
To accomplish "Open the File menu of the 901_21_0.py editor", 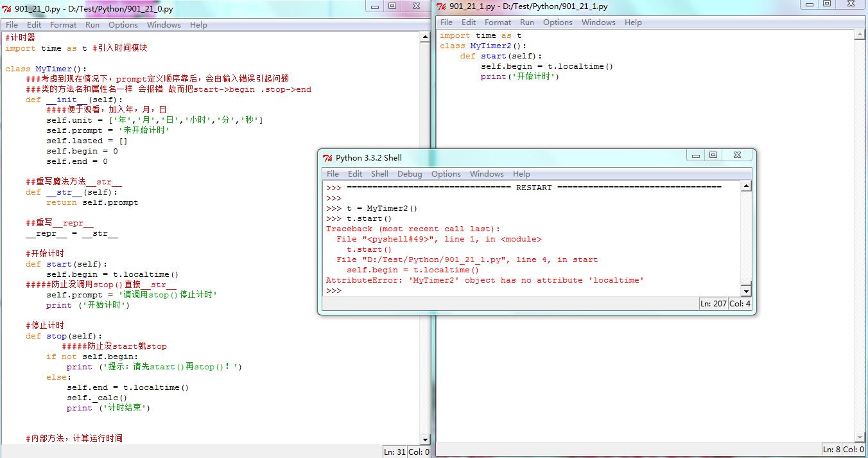I will click(x=12, y=25).
